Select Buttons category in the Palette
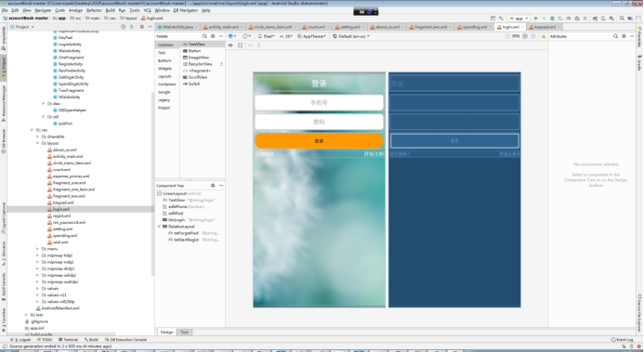644x352 pixels. (164, 60)
